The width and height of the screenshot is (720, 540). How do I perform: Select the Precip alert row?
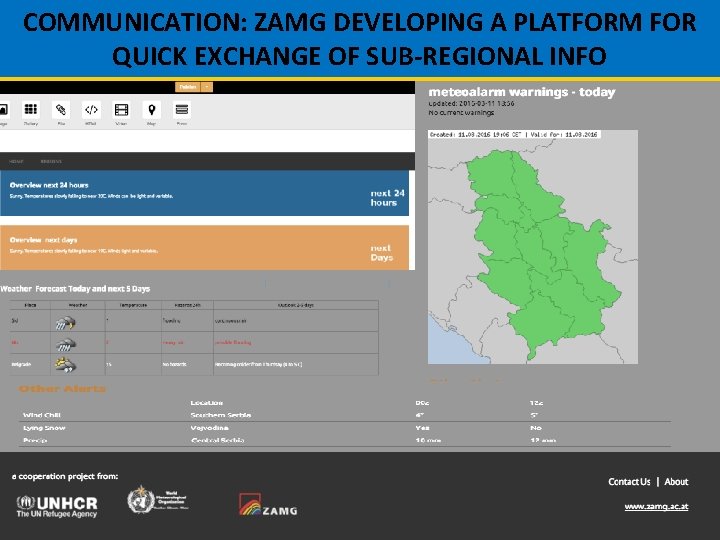point(344,440)
